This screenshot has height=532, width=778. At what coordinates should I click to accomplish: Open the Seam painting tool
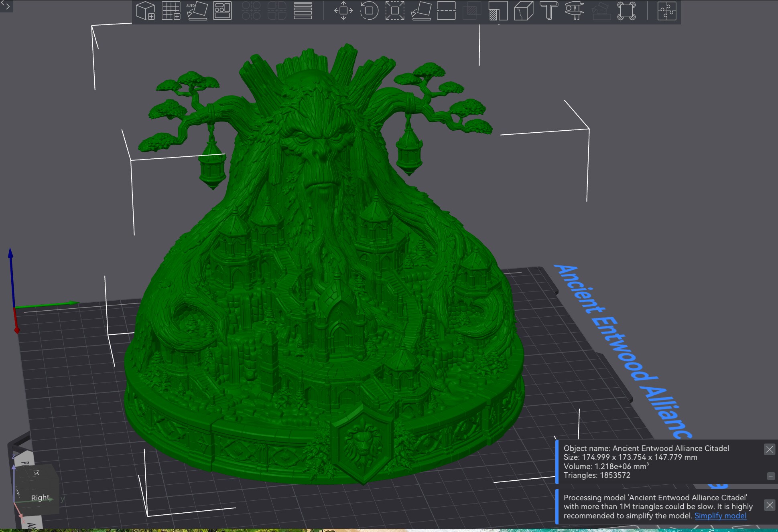tap(524, 11)
